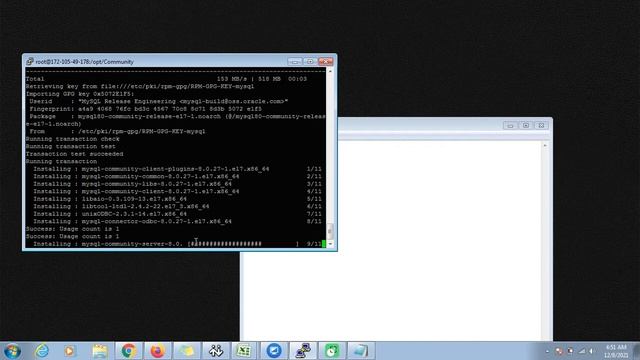Close the blank white background window
This screenshot has width=640, height=360.
pos(541,125)
